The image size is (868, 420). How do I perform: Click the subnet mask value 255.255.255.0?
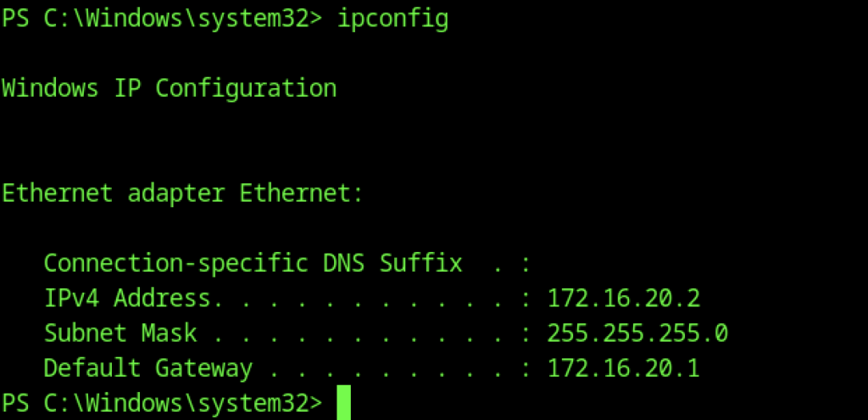[x=637, y=333]
